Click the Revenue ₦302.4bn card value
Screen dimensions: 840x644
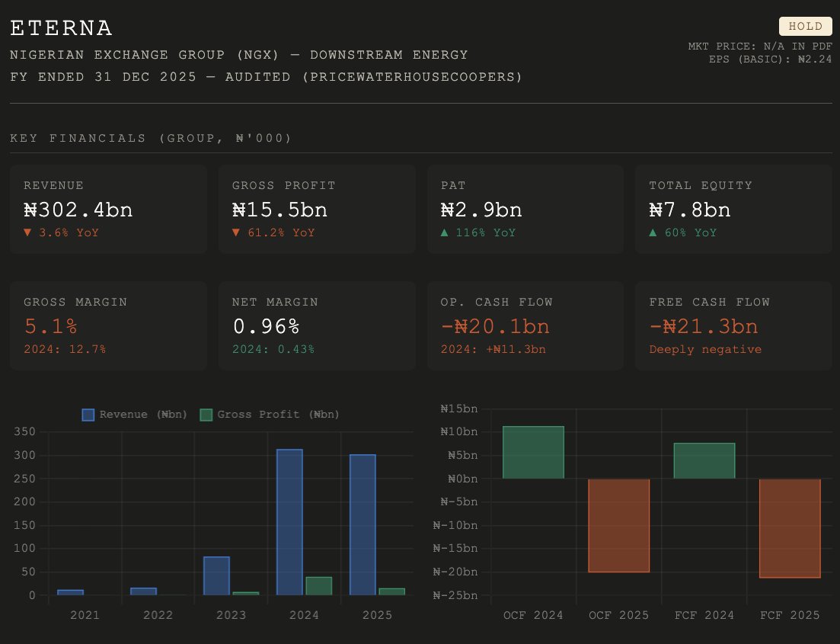tap(78, 210)
